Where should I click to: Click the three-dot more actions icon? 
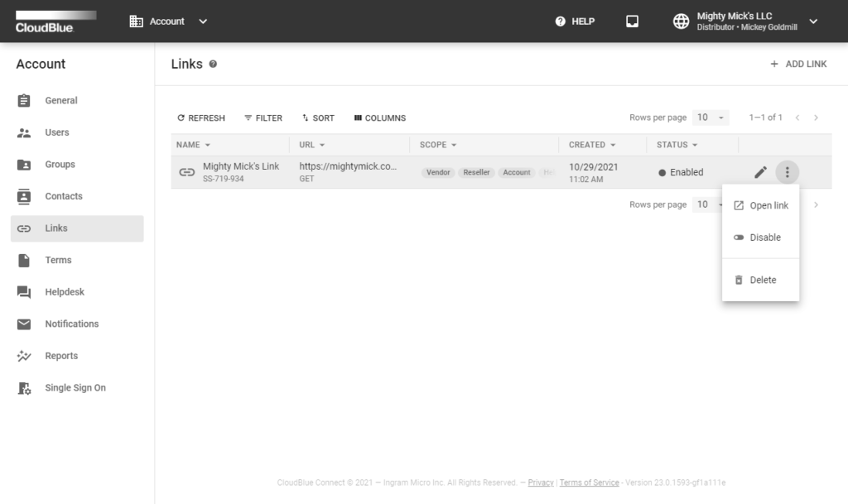tap(788, 173)
